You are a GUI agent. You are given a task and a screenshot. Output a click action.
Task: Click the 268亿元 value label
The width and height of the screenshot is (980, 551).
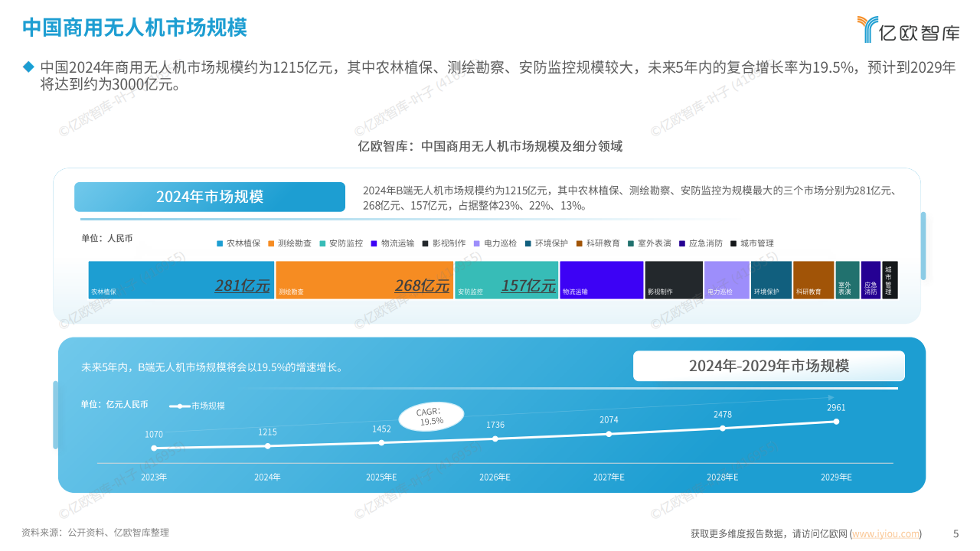[422, 286]
